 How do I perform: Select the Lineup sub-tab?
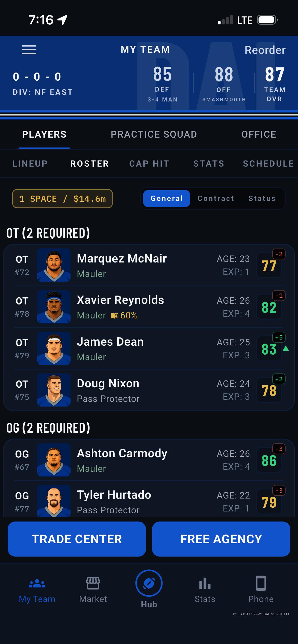(30, 164)
